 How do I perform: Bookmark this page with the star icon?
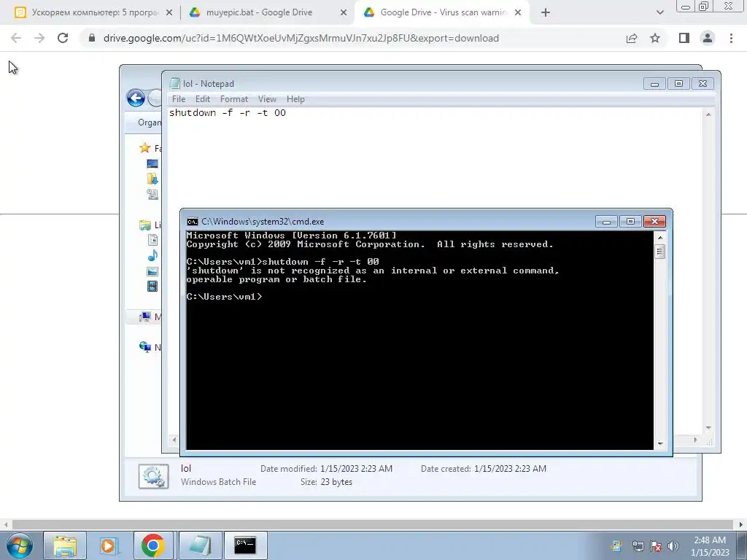pos(655,38)
